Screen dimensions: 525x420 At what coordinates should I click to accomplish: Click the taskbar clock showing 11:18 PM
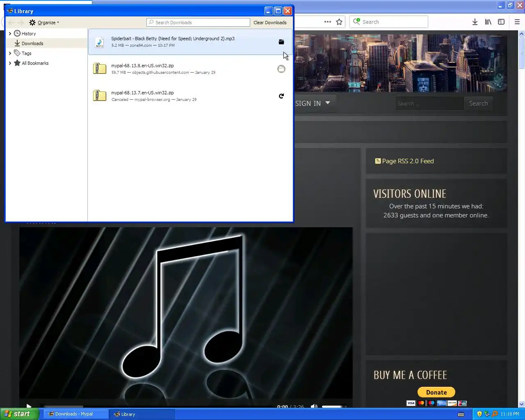tap(510, 414)
